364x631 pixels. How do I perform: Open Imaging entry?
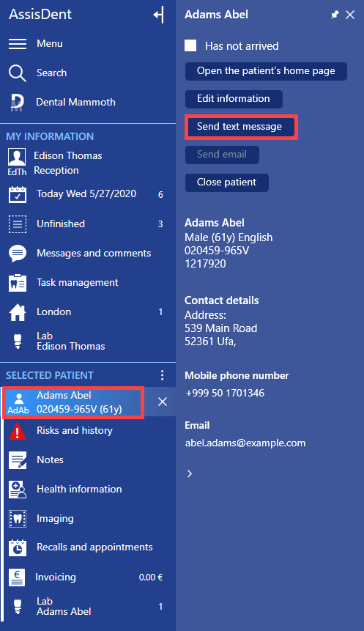55,519
